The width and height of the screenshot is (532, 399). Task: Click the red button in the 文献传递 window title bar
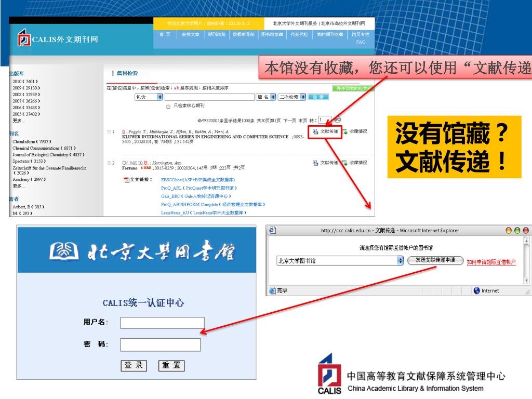526,231
